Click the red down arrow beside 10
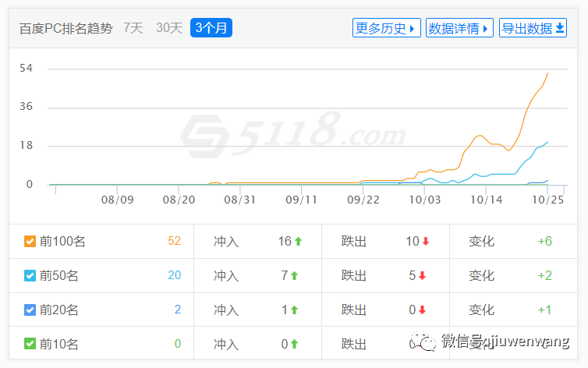 click(426, 242)
